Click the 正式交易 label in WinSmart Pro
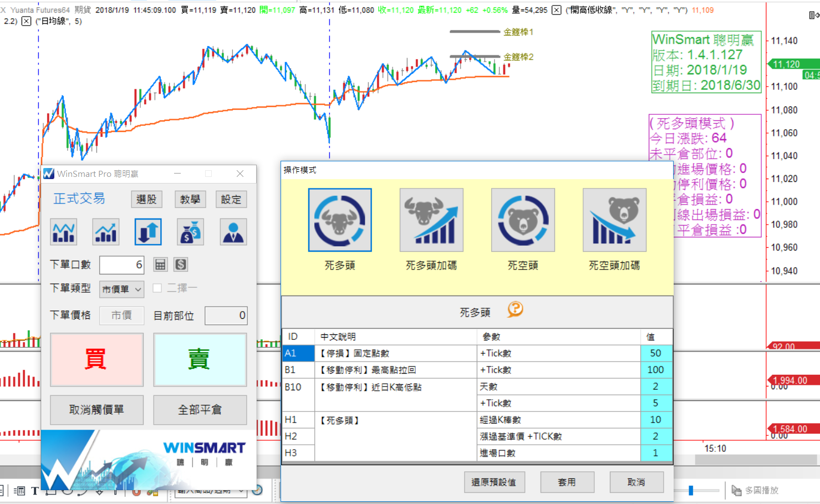The height and width of the screenshot is (504, 820). tap(79, 198)
